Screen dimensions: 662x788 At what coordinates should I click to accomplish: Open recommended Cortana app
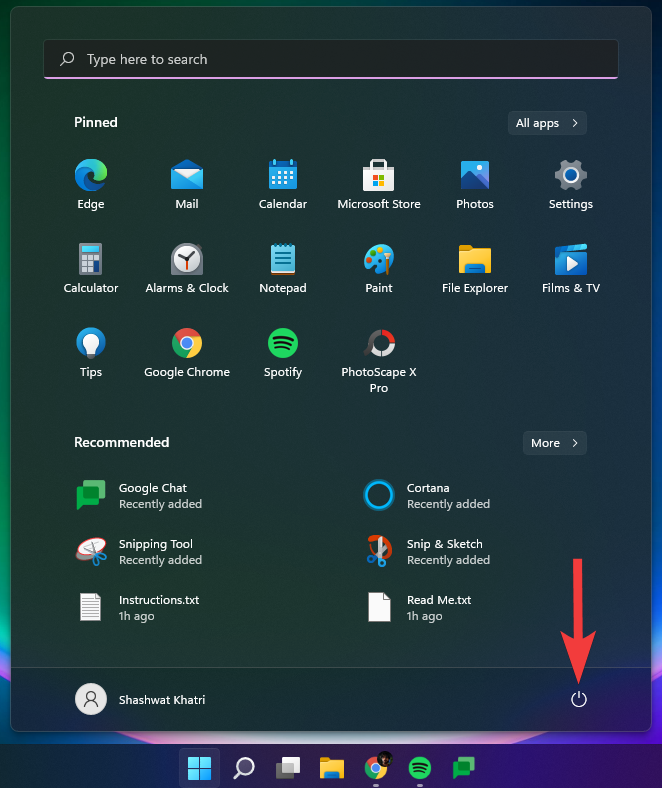427,496
